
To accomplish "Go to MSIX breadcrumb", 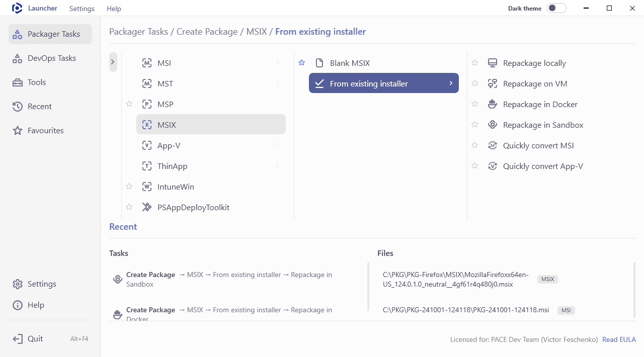I will (257, 32).
